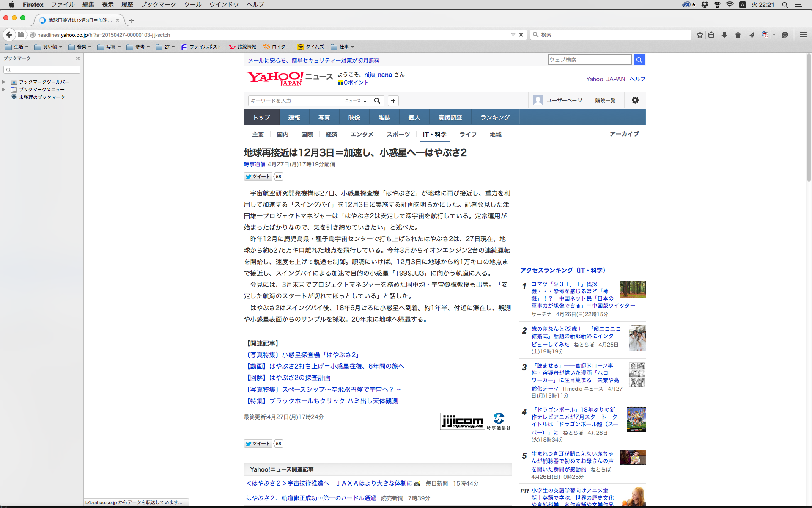
Task: Click the blue web search magnifier button
Action: tap(639, 60)
